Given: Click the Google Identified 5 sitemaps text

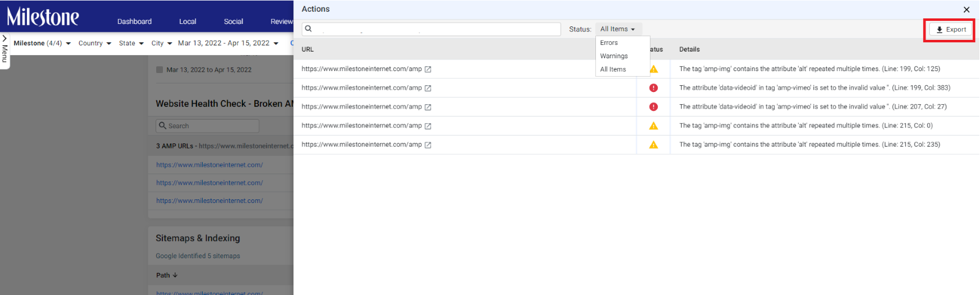Looking at the screenshot, I should (x=198, y=256).
